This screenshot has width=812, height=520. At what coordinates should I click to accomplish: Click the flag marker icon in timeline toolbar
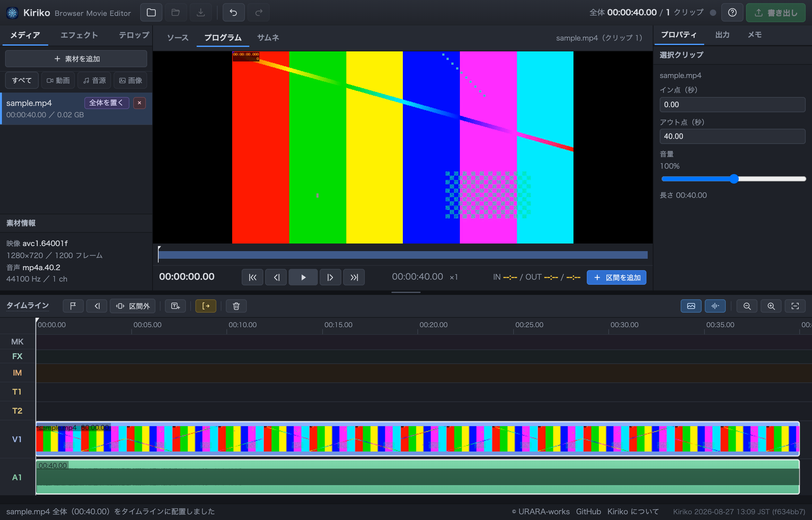click(x=73, y=306)
